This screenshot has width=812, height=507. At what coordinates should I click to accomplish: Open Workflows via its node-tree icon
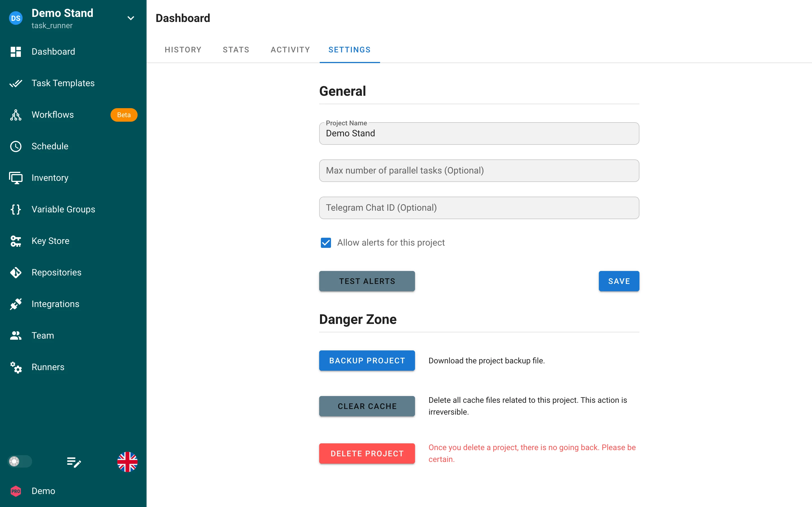pyautogui.click(x=16, y=115)
